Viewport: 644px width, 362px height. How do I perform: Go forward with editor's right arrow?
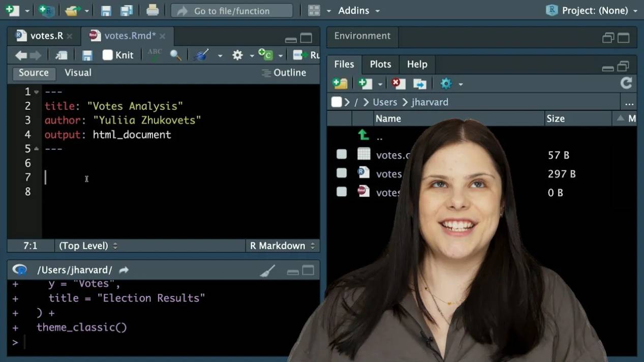click(x=35, y=55)
